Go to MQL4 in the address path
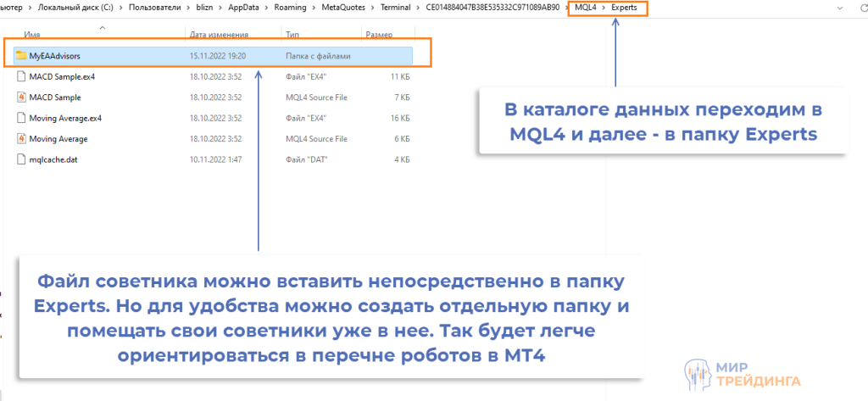 tap(585, 8)
